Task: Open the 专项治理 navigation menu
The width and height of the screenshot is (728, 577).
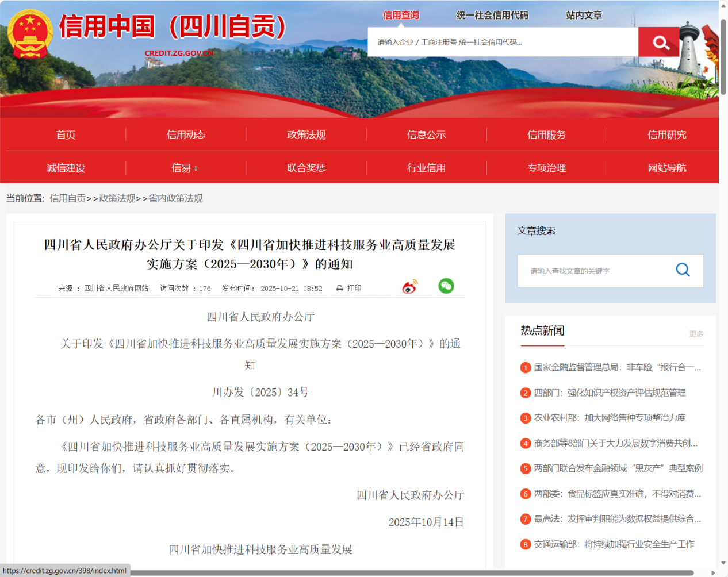Action: pos(547,167)
